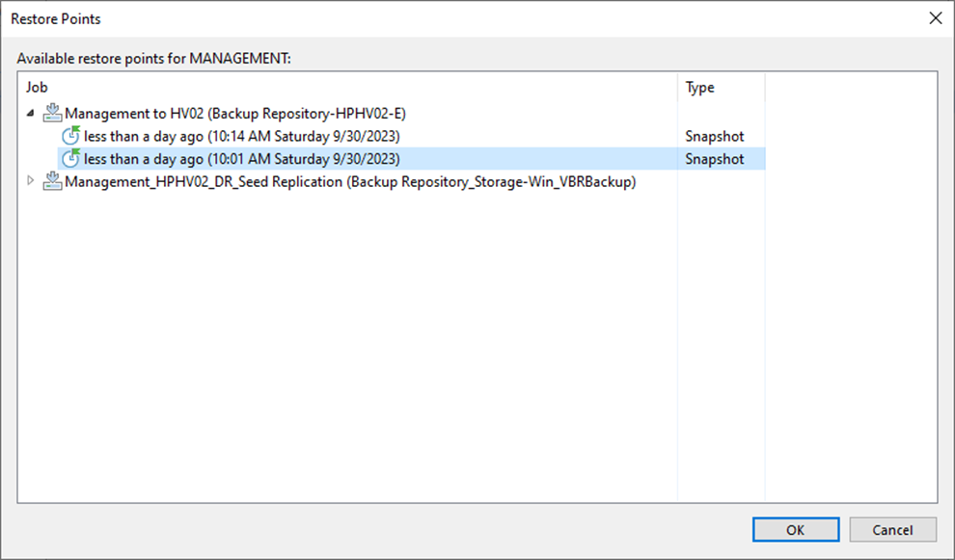Screen dimensions: 955x560
Task: Click the Management to HV02 job icon
Action: 52,113
